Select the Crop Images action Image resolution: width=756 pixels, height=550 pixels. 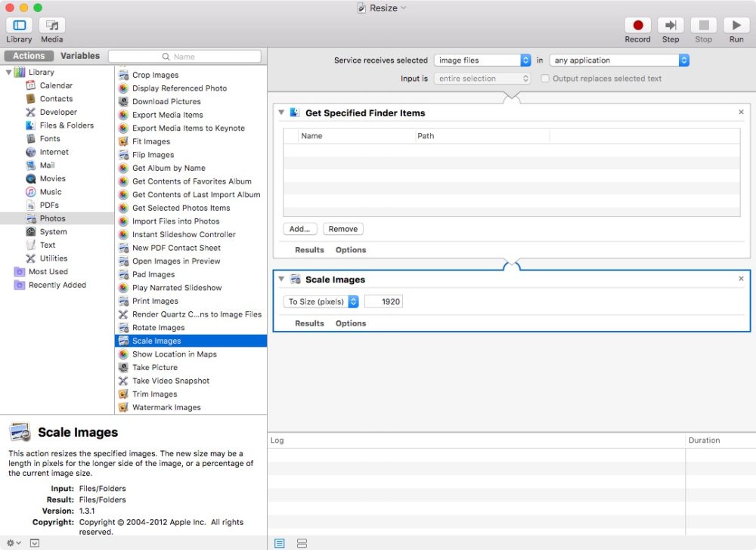point(155,74)
